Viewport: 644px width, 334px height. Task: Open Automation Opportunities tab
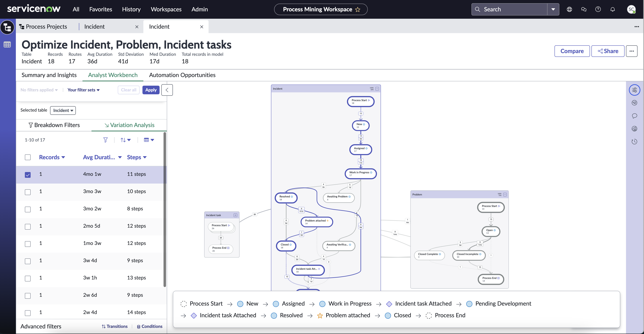pos(182,75)
